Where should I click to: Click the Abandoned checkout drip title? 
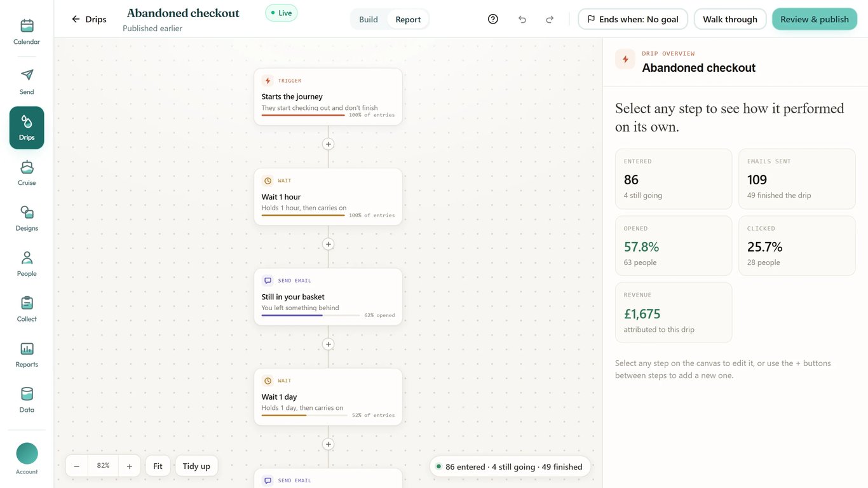(x=183, y=13)
